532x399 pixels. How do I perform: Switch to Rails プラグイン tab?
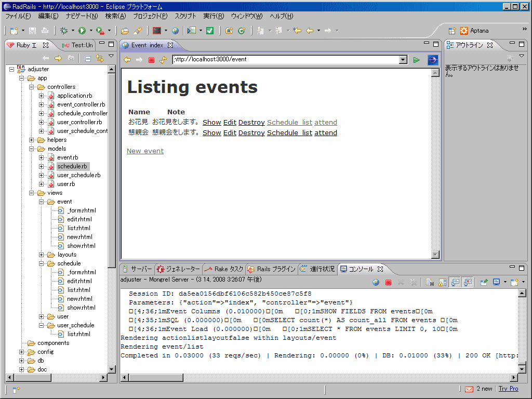coord(272,269)
